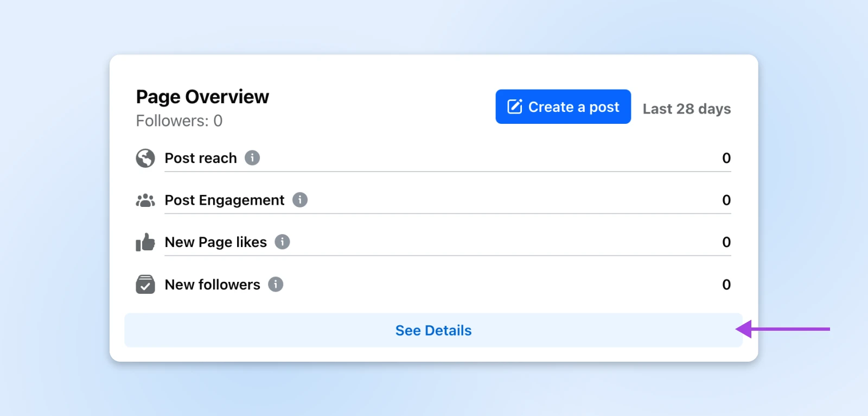This screenshot has height=416, width=868.
Task: Click the Post reach label
Action: [201, 158]
